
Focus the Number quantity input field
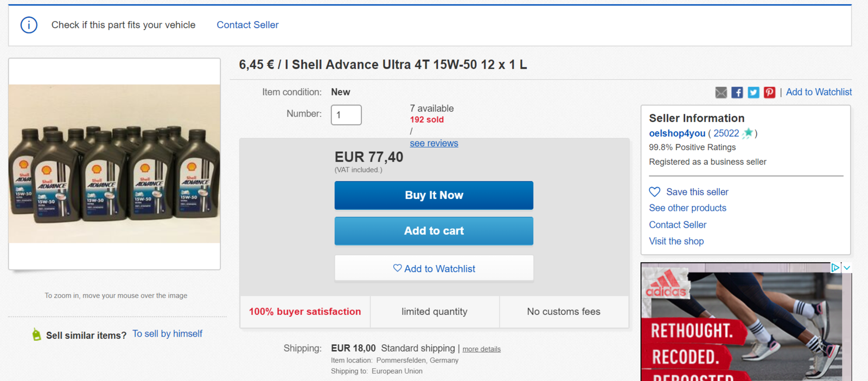346,115
